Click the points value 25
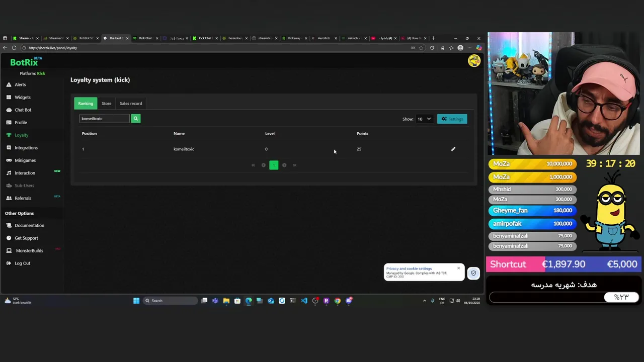 tap(359, 149)
